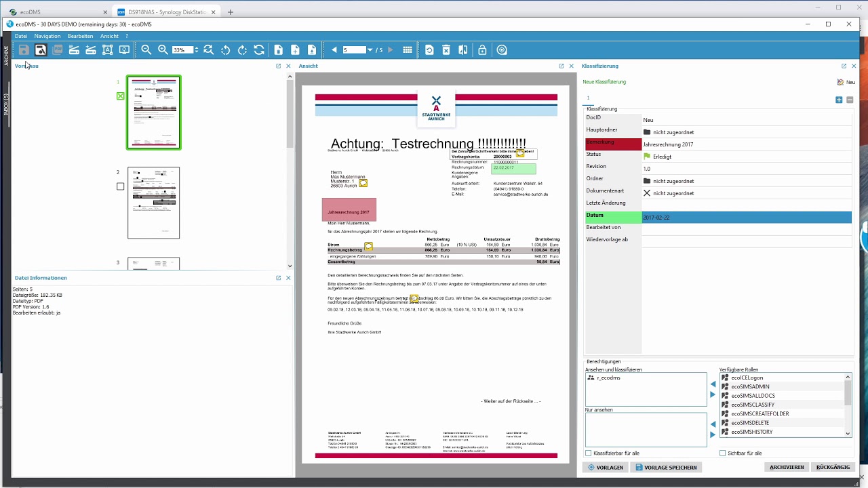
Task: Uncheck the page 1 thumbnail checkbox
Action: [x=121, y=96]
